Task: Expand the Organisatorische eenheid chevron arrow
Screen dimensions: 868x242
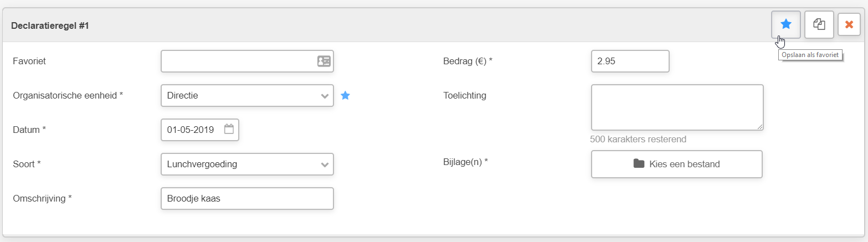Action: coord(325,96)
